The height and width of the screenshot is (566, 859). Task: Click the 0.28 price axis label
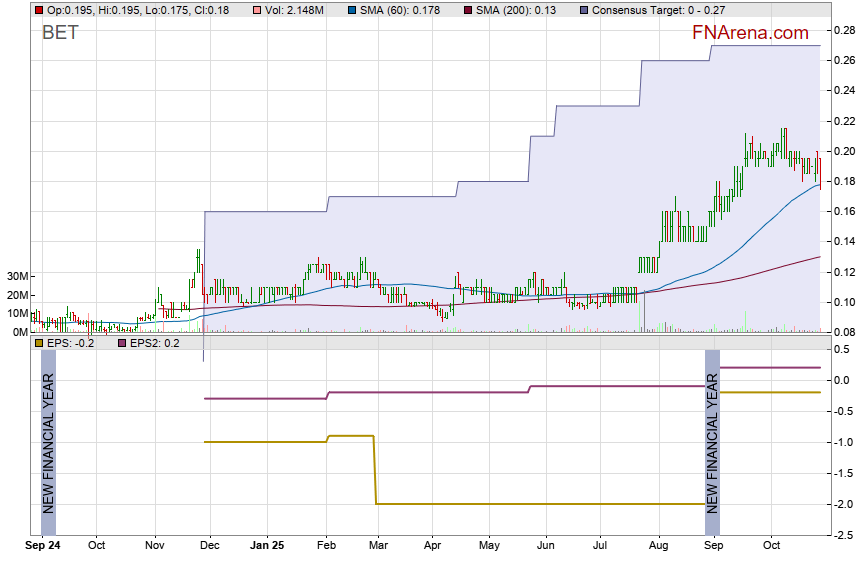842,30
